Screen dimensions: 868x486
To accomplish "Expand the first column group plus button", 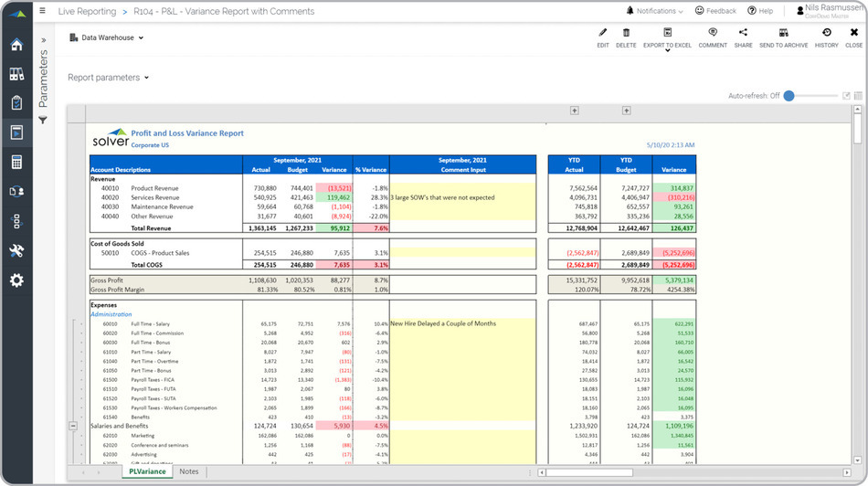I will pyautogui.click(x=575, y=111).
